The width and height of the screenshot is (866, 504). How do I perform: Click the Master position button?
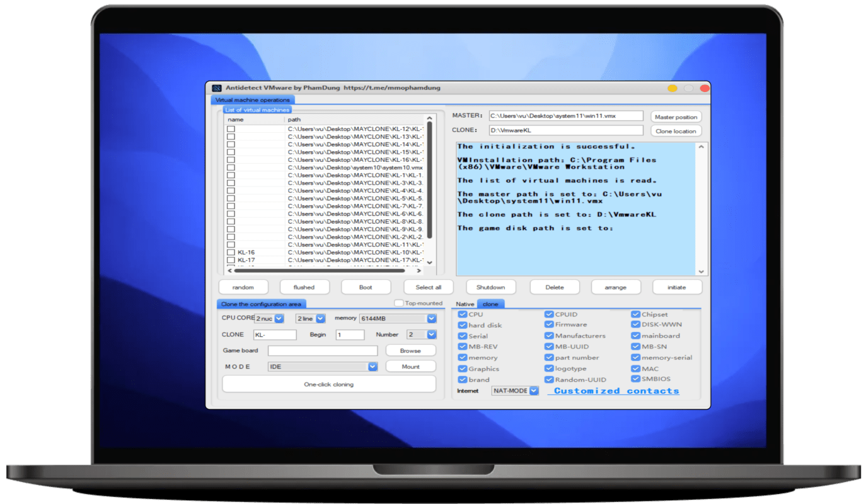pyautogui.click(x=676, y=117)
